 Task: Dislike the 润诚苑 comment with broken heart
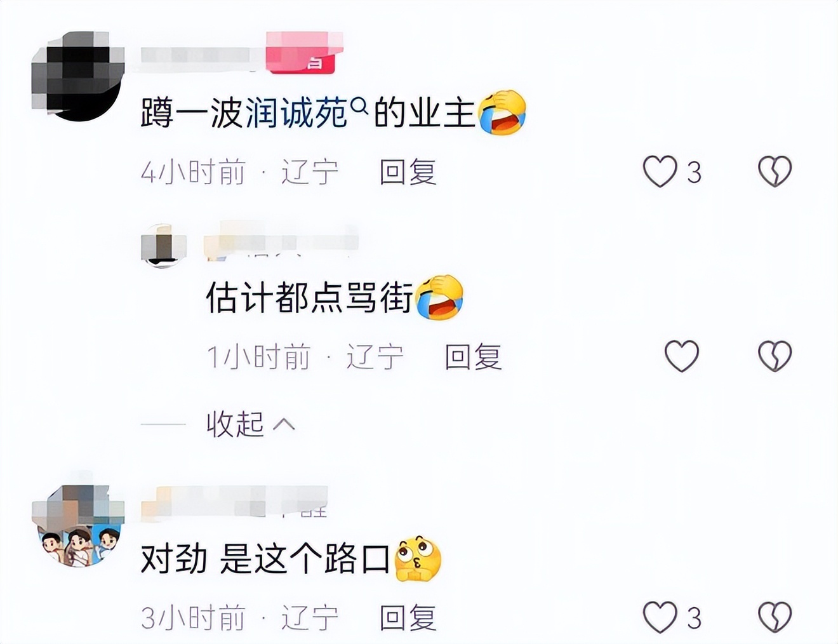click(775, 171)
